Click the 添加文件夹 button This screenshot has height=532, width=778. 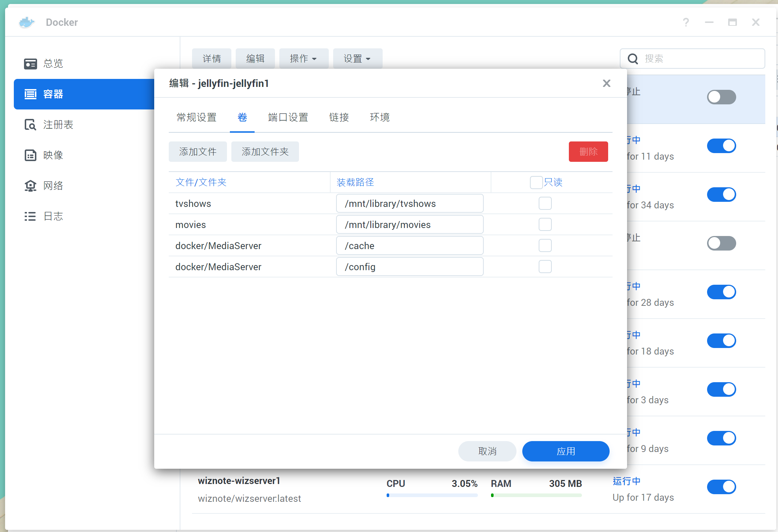(265, 152)
